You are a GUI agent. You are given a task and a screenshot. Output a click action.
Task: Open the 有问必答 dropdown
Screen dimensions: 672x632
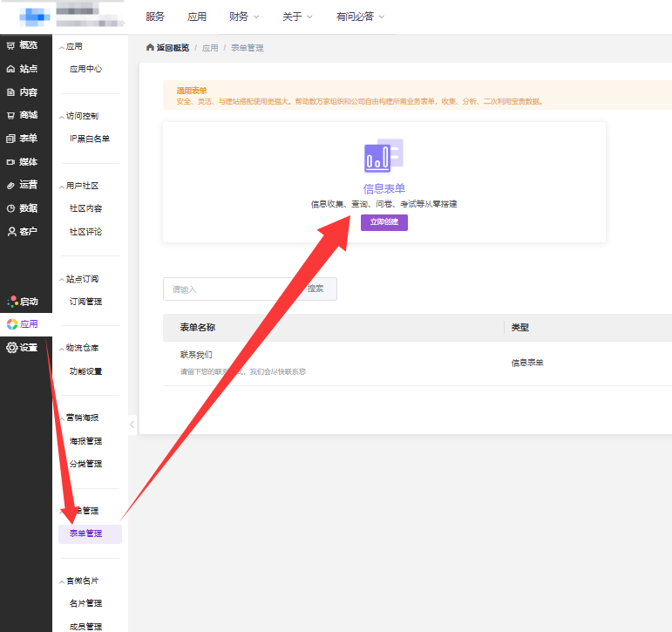[x=360, y=17]
